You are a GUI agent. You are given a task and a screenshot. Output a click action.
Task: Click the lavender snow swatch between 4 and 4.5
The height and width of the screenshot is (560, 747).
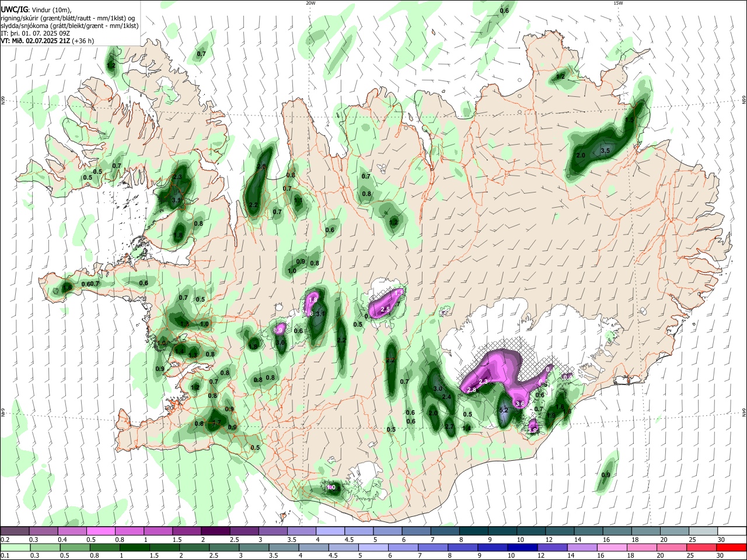(x=330, y=531)
